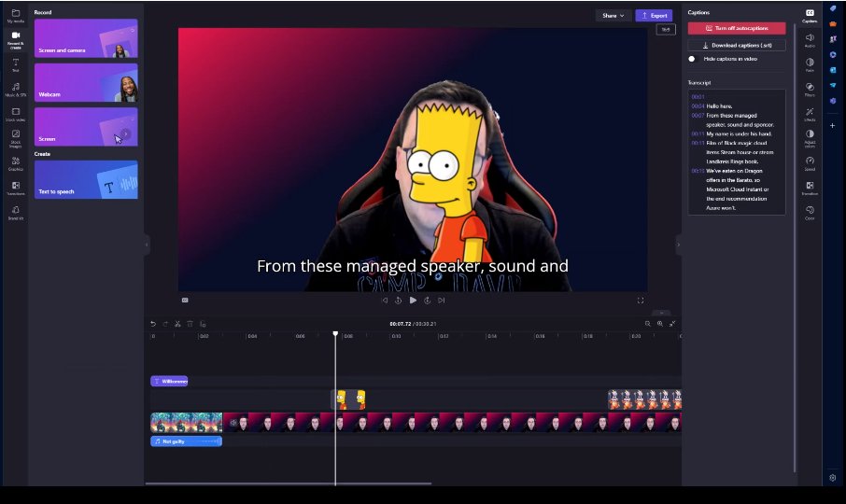Jump to transcript line 'My name is under his hand.'
846x504 pixels.
739,133
